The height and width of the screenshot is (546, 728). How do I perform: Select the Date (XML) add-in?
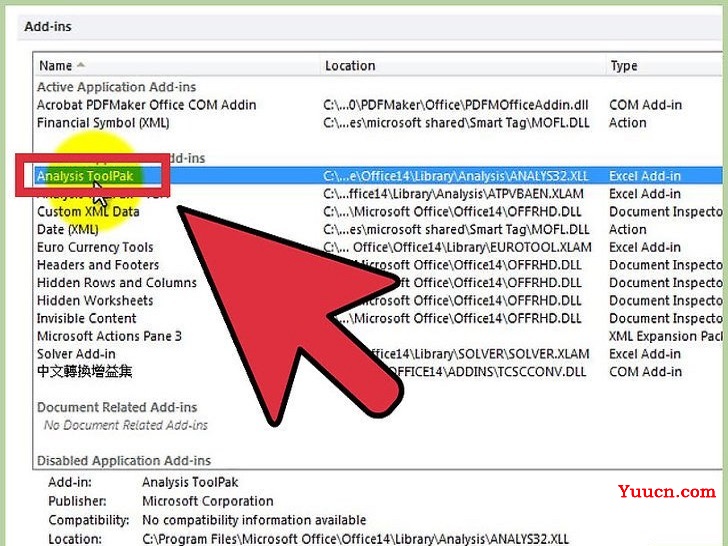click(x=68, y=230)
